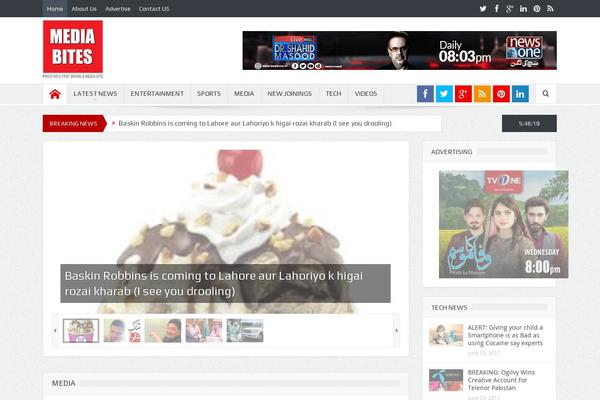
Task: Click red Google Plus square in navbar
Action: (x=463, y=94)
